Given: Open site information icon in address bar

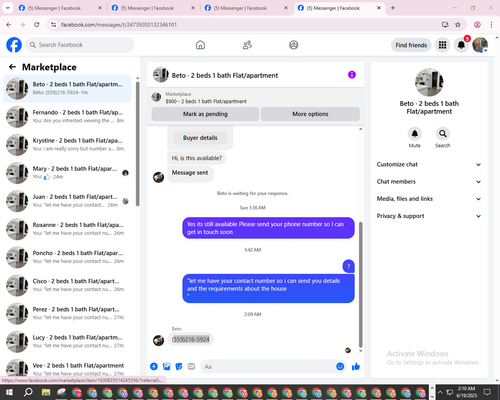Looking at the screenshot, I should click(x=53, y=25).
